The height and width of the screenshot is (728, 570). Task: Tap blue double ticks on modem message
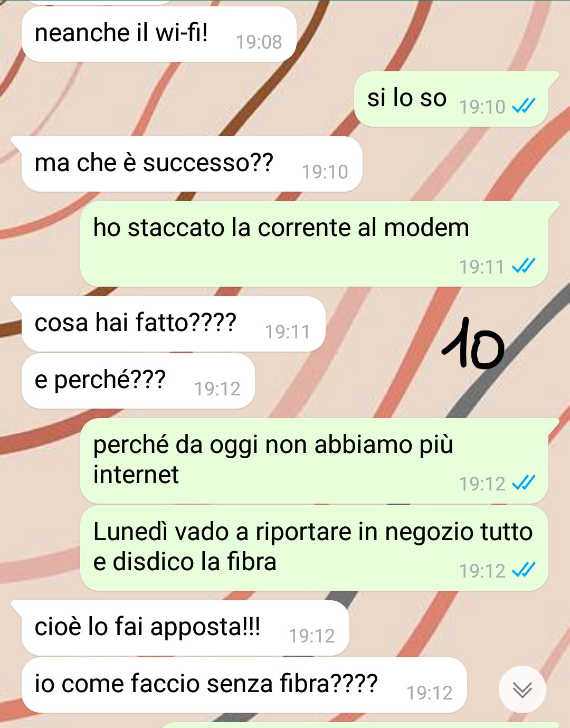tap(524, 266)
